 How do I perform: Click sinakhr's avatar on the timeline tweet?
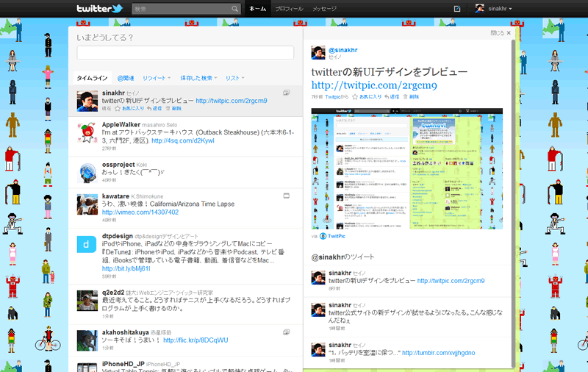87,101
